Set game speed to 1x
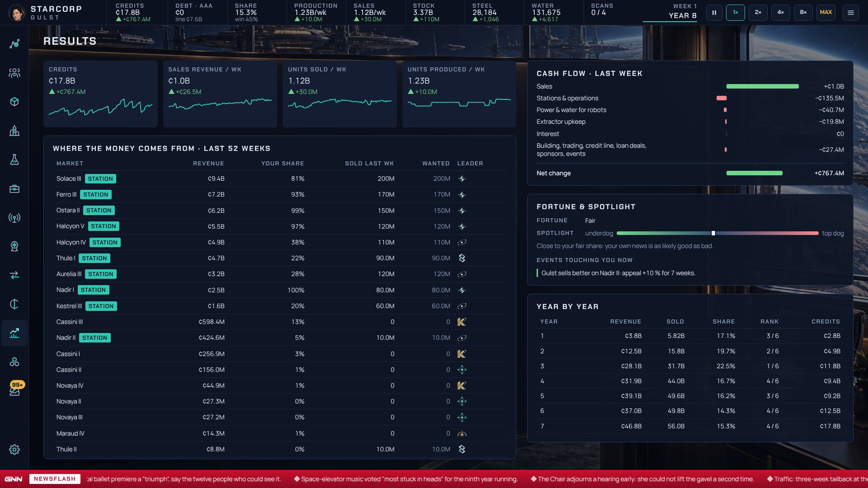Image resolution: width=868 pixels, height=488 pixels. tap(736, 13)
